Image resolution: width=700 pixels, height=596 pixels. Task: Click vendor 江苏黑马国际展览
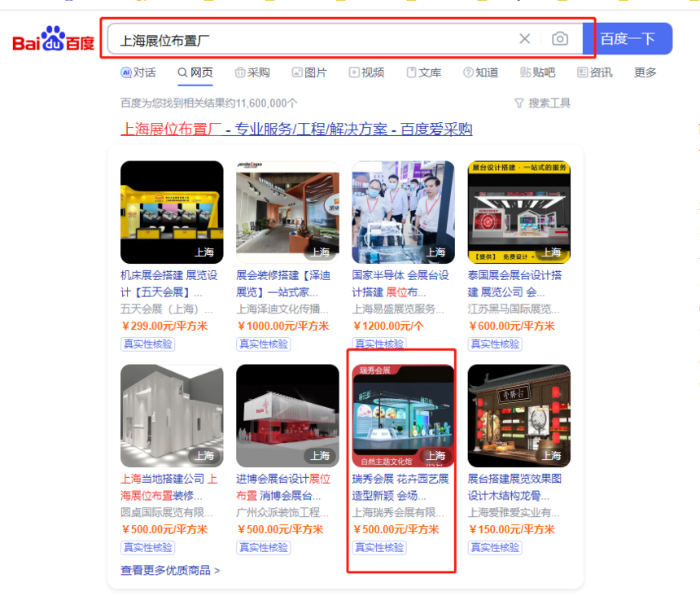[514, 309]
